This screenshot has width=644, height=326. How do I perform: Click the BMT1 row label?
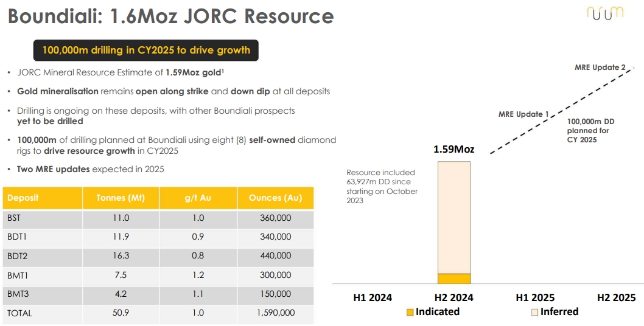click(x=17, y=275)
